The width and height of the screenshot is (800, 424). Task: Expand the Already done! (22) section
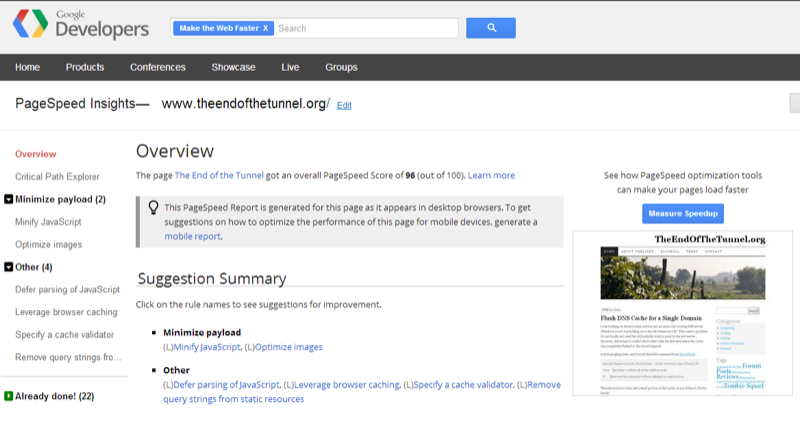tap(9, 396)
